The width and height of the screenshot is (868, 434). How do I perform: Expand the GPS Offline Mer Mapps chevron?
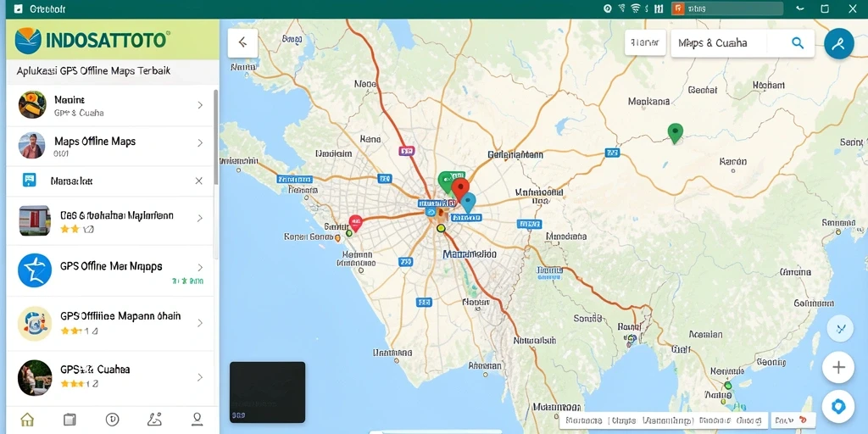tap(200, 268)
